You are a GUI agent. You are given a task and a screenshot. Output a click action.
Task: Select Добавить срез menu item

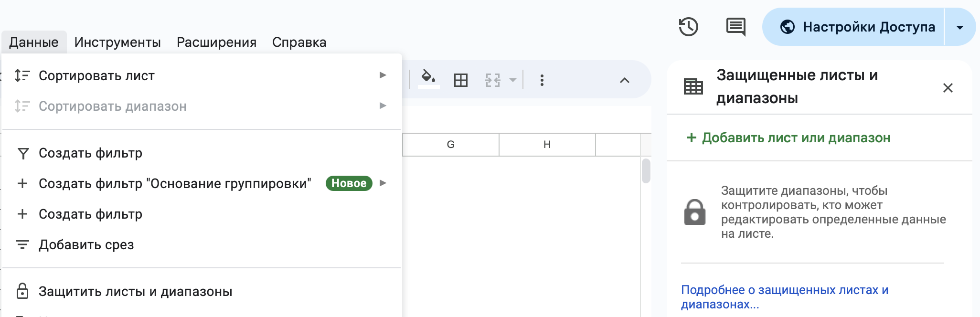[86, 245]
